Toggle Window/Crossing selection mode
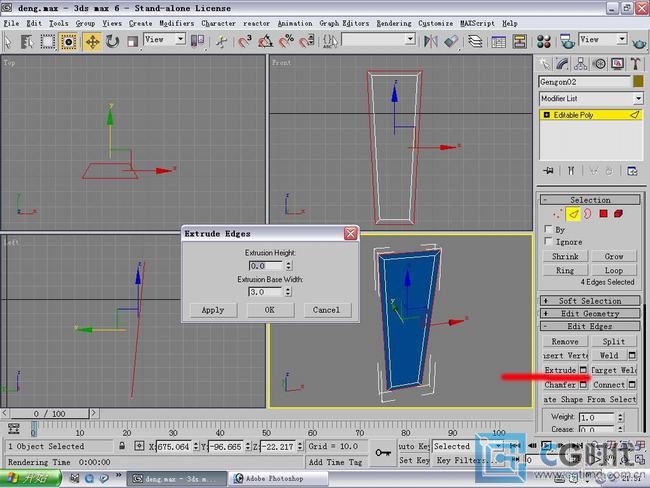Image resolution: width=650 pixels, height=488 pixels. tap(68, 42)
